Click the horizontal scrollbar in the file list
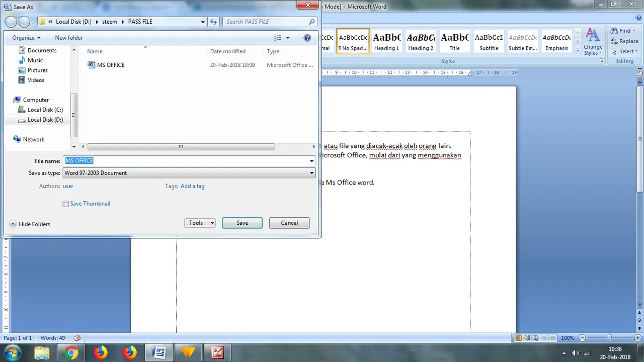This screenshot has width=644, height=362. pos(181,147)
